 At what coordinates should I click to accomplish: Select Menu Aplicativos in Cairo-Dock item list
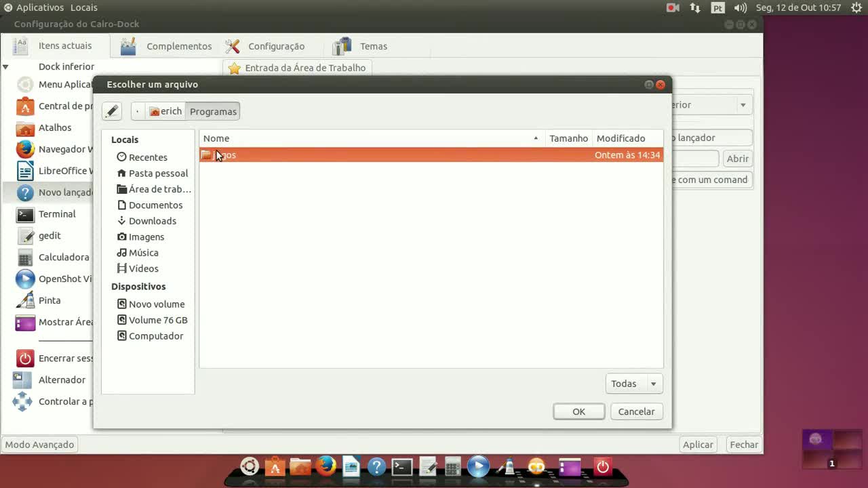point(54,85)
